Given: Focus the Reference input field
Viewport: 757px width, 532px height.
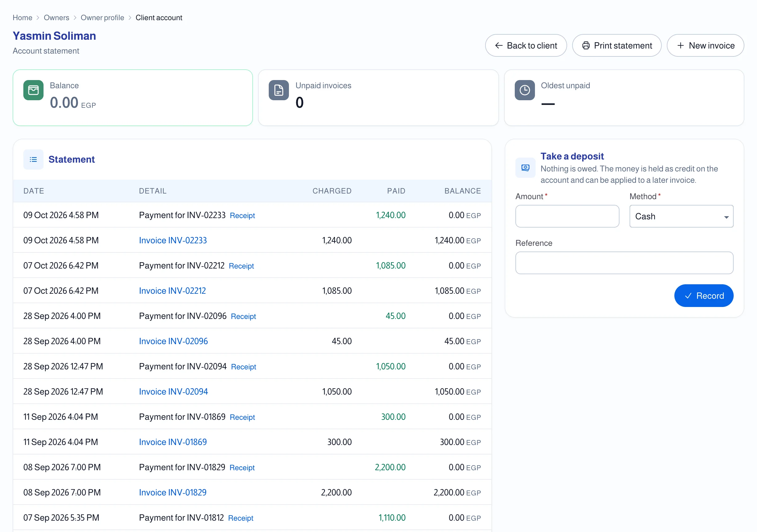Looking at the screenshot, I should [x=624, y=263].
